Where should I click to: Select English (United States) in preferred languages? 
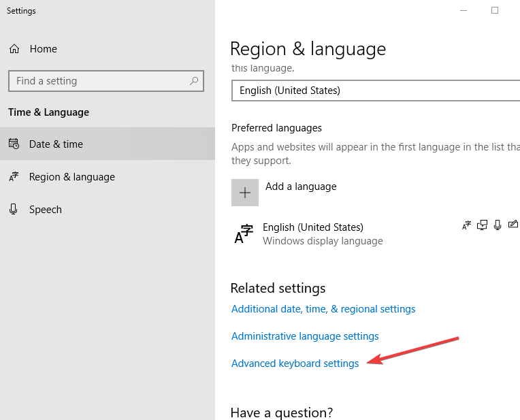[x=313, y=233]
